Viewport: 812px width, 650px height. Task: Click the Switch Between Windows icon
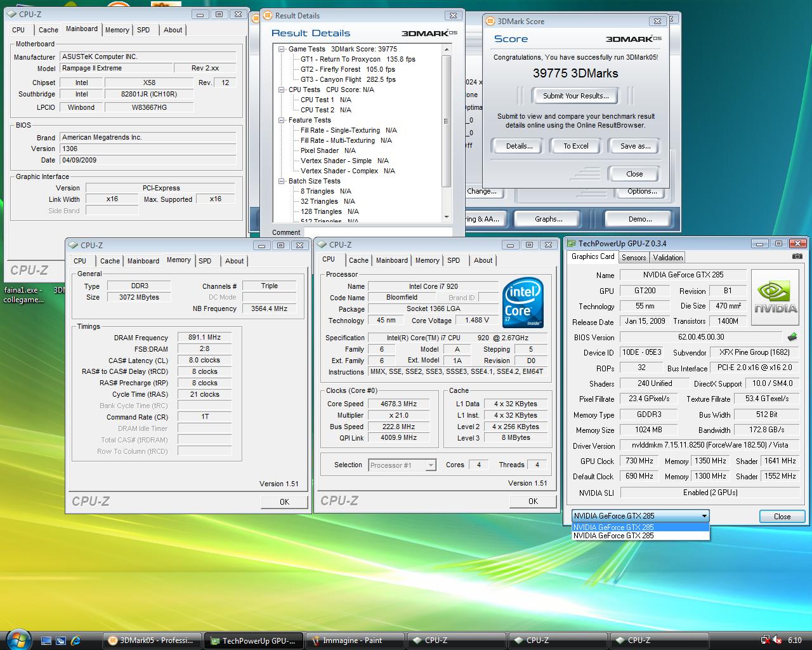[61, 640]
